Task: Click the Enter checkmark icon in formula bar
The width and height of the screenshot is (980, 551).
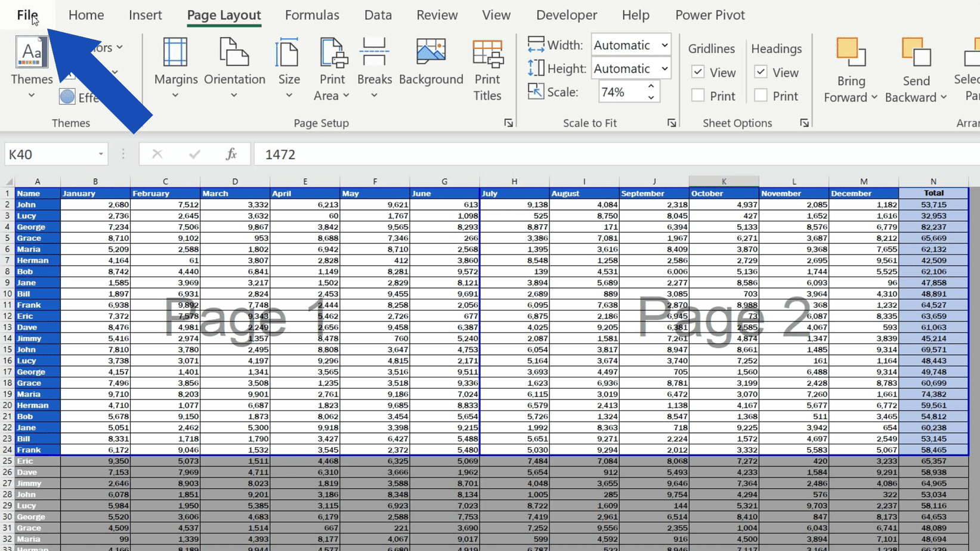Action: click(x=194, y=154)
